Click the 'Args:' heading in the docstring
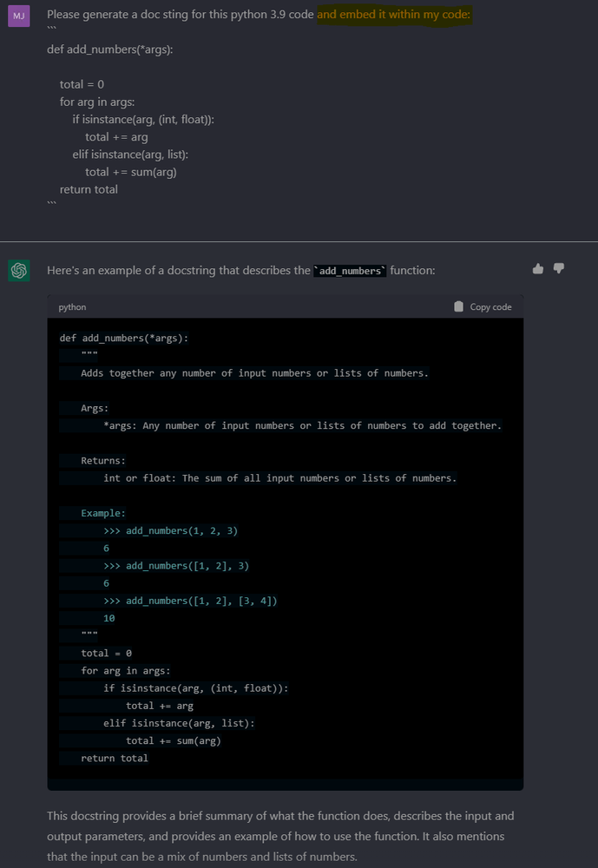The image size is (598, 868). coord(95,409)
